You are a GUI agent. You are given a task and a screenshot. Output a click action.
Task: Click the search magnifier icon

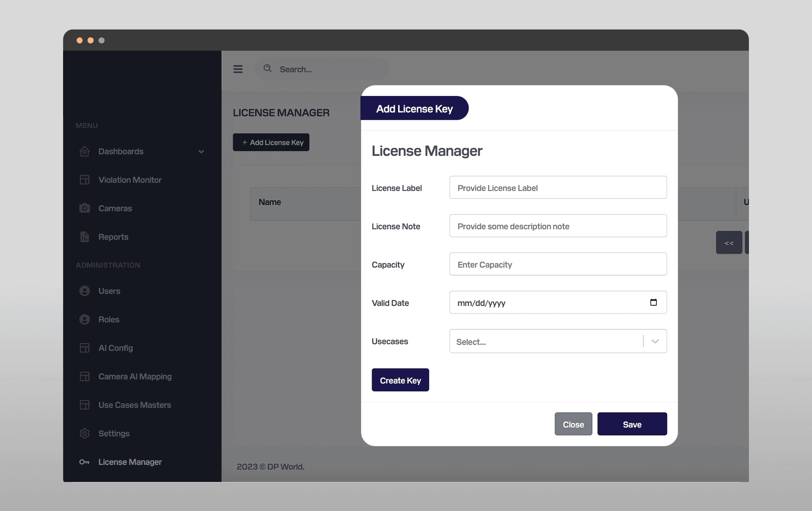pos(268,68)
